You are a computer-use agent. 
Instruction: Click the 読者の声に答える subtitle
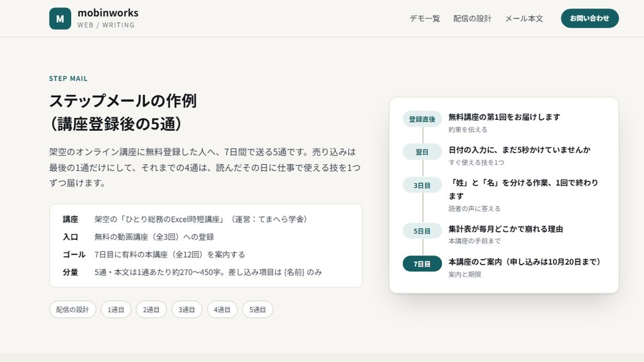(474, 208)
